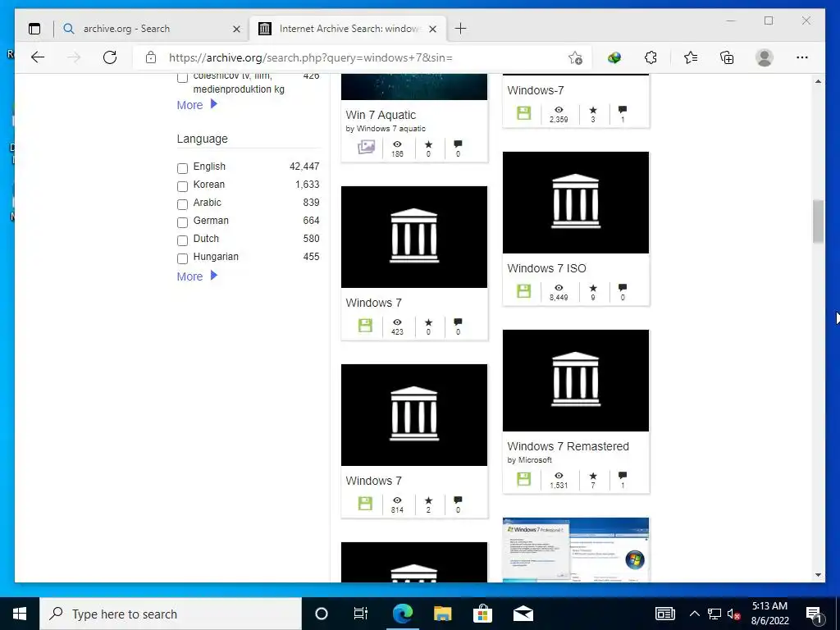Filter results by English language
The width and height of the screenshot is (840, 630).
pyautogui.click(x=183, y=168)
